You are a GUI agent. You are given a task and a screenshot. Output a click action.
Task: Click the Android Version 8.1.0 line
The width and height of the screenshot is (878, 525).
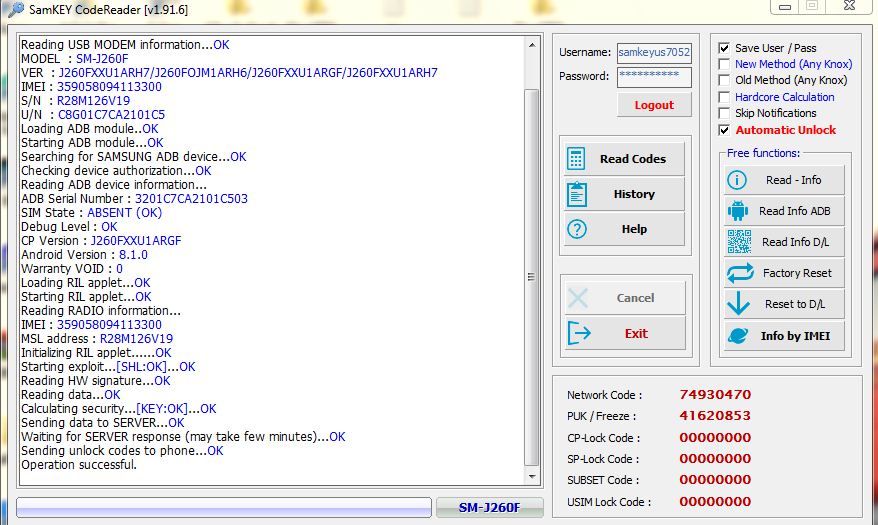[85, 255]
